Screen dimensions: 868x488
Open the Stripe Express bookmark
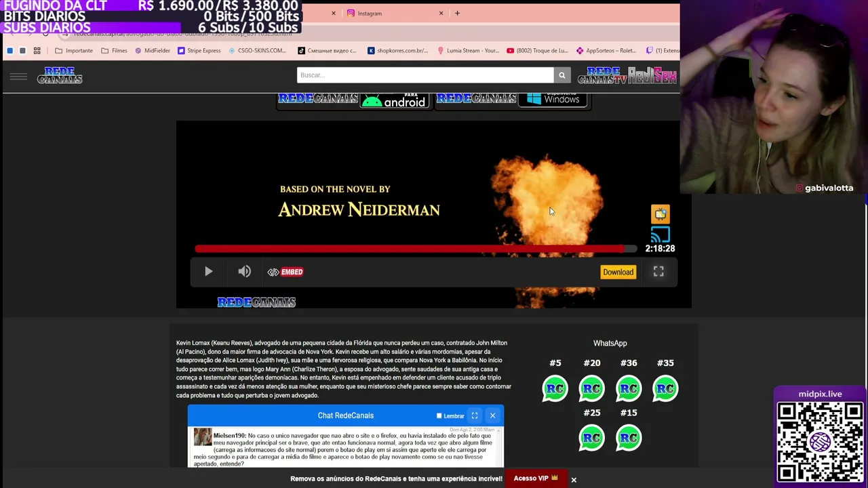[199, 51]
